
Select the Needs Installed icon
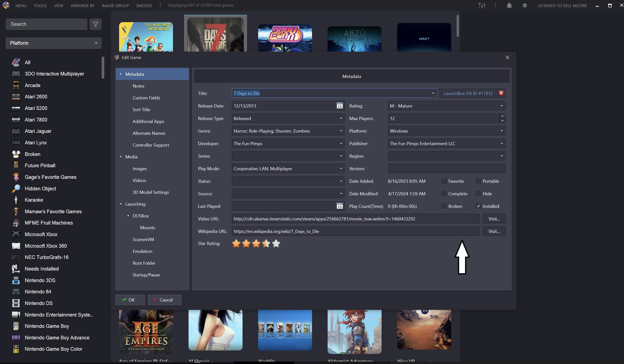(x=16, y=269)
